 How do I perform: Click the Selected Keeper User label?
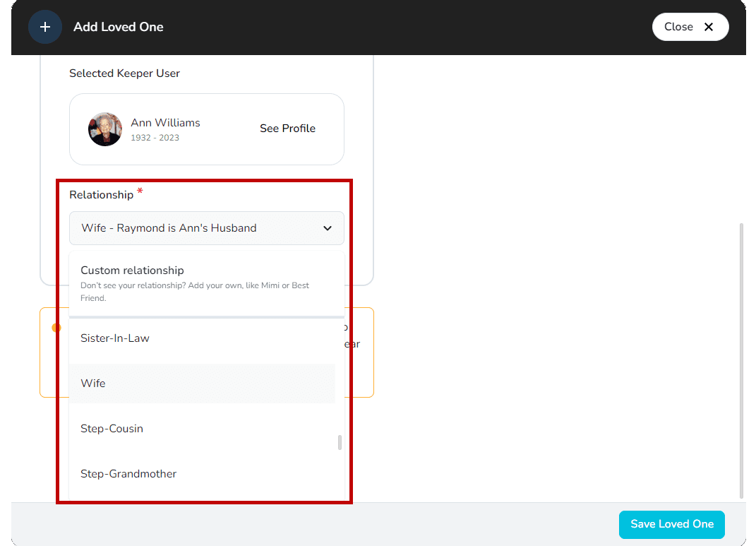[x=124, y=73]
